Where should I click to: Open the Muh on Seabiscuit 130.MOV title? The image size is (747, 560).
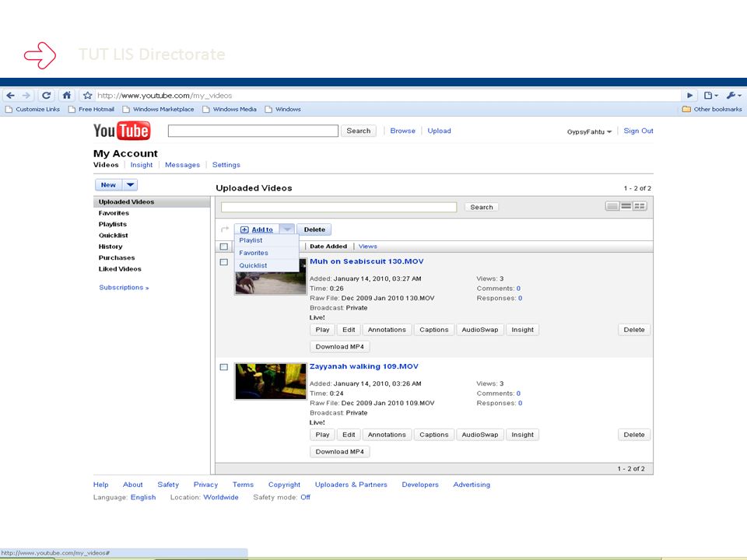point(366,261)
